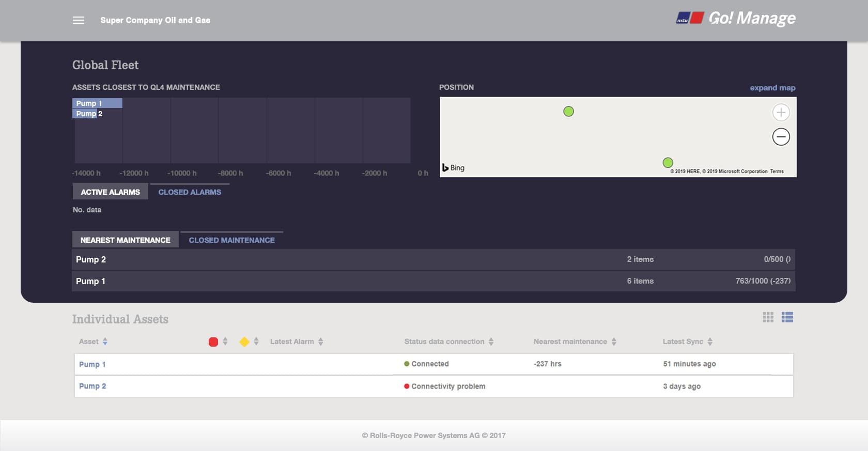
Task: Click the 'Connected' status for Pump 1
Action: [x=426, y=364]
